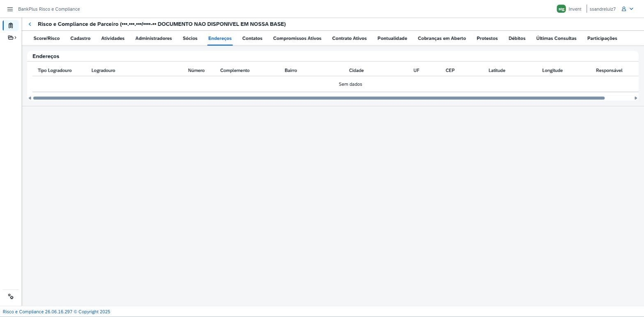644x317 pixels.
Task: Open the user profile dropdown
Action: pyautogui.click(x=627, y=9)
